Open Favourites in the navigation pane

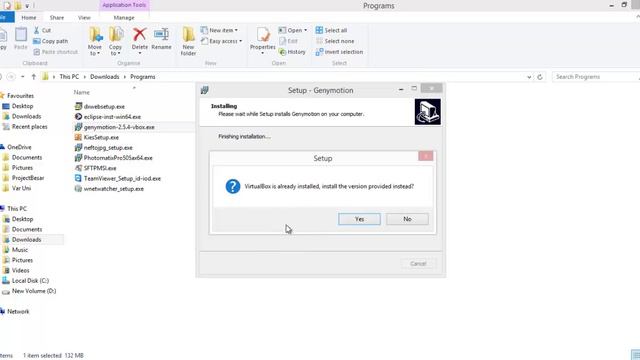point(20,96)
